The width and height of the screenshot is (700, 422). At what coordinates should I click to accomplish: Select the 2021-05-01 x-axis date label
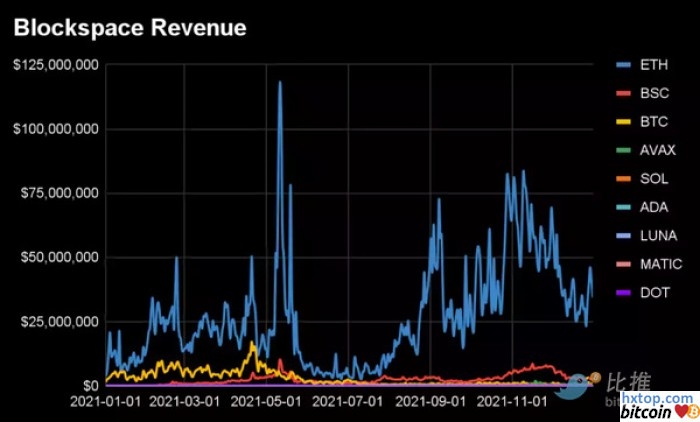click(267, 402)
